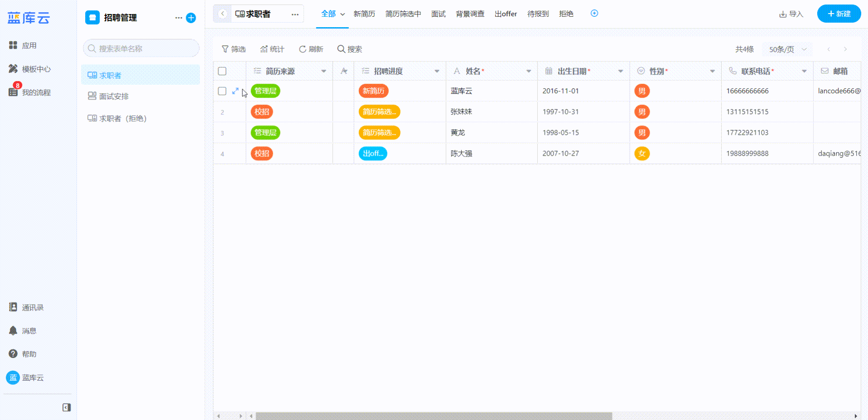The width and height of the screenshot is (868, 420).
Task: Click the horizontal scrollbar thumb
Action: point(434,416)
